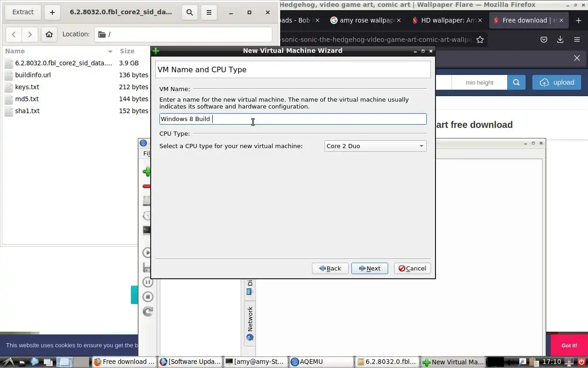Select buildinfo.url in the archive
The image size is (588, 368).
coord(33,75)
